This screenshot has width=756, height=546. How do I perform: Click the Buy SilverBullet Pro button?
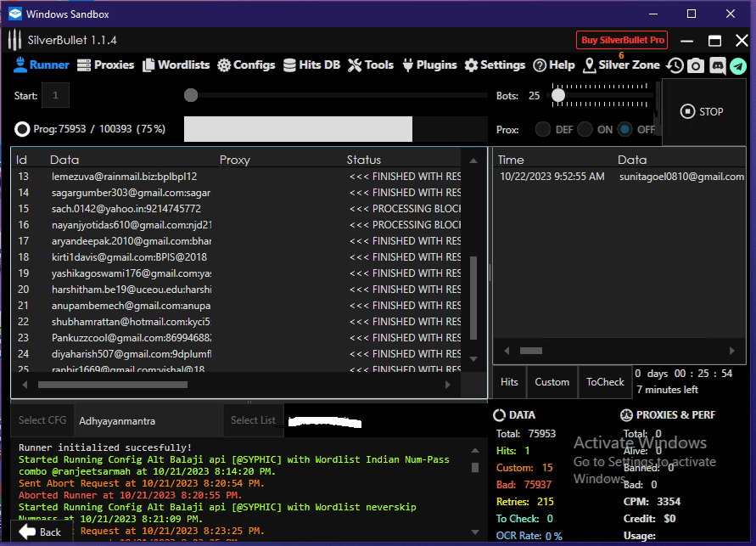tap(622, 40)
